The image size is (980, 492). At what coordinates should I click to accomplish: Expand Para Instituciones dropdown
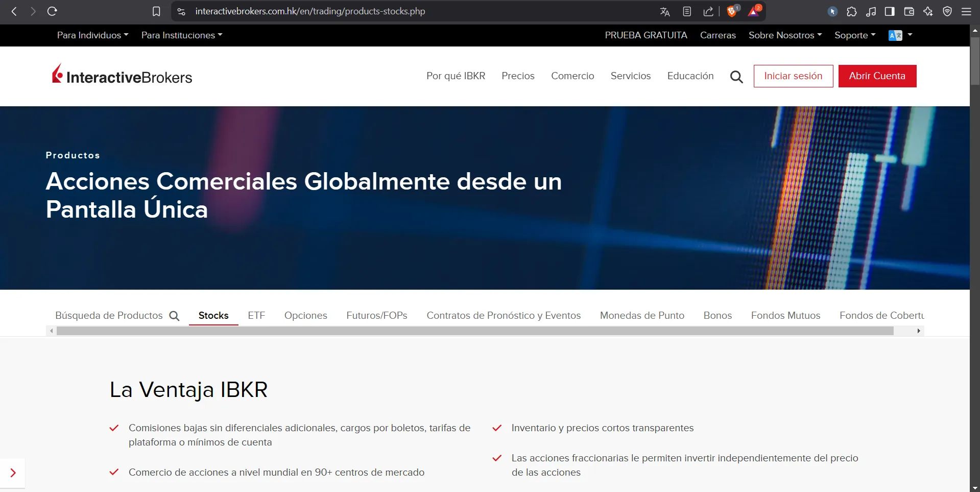coord(182,35)
